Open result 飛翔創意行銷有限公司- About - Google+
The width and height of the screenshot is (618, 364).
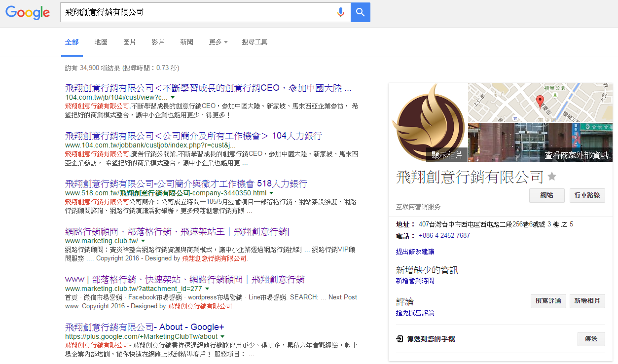point(145,328)
